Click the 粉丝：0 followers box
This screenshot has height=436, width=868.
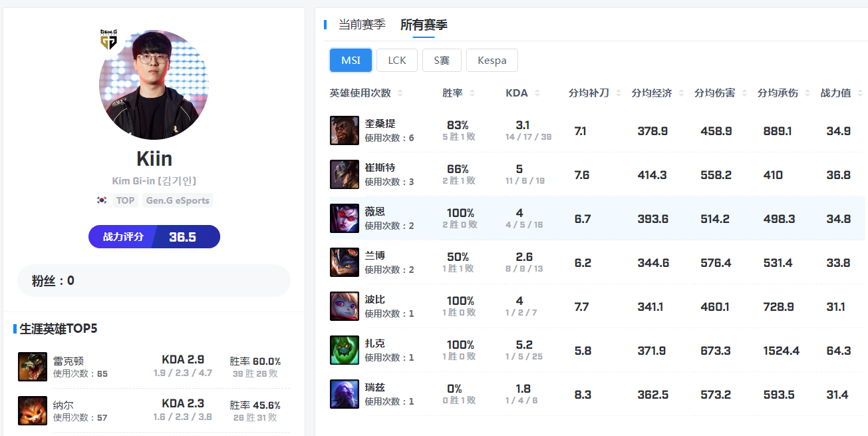coord(154,280)
